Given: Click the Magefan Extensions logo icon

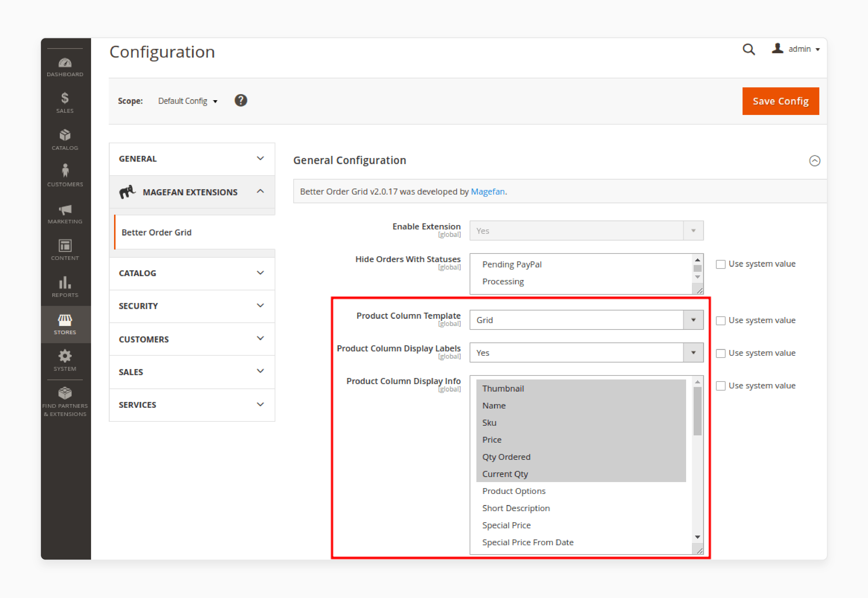Looking at the screenshot, I should click(x=127, y=191).
